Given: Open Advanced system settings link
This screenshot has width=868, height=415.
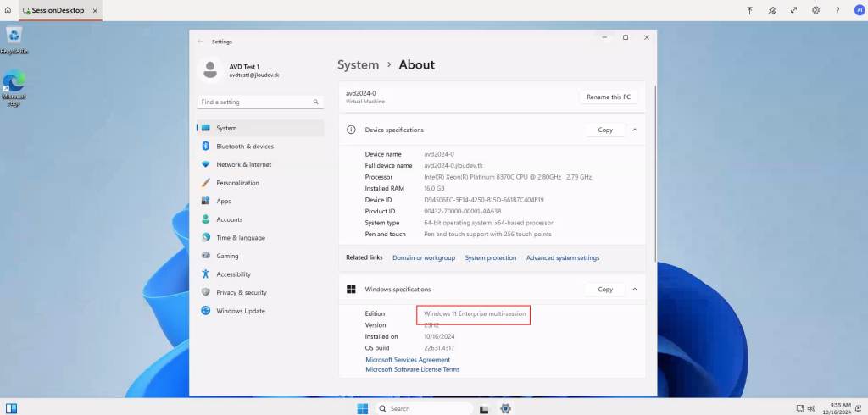Looking at the screenshot, I should (x=563, y=257).
